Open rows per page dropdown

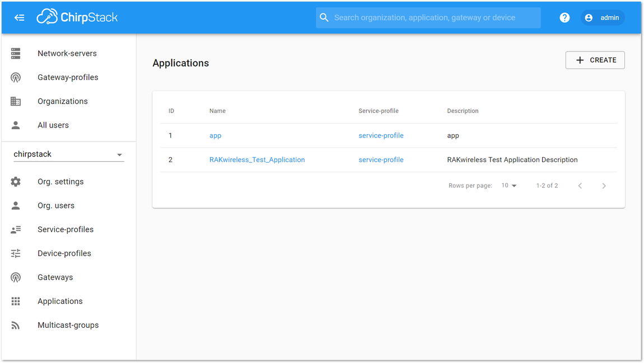509,186
